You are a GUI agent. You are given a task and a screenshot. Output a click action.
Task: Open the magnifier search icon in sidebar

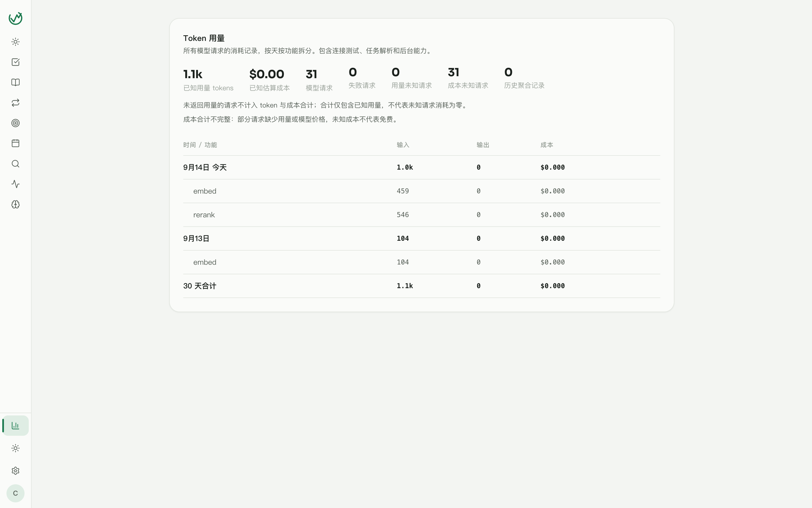pyautogui.click(x=16, y=164)
